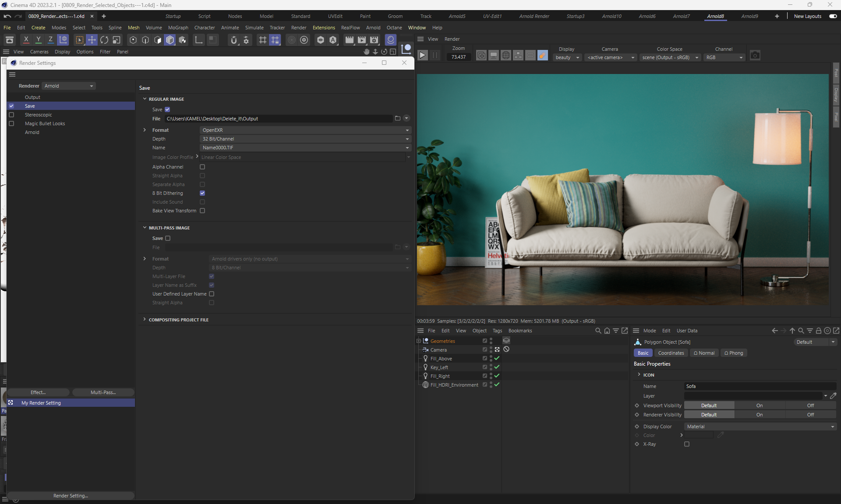841x504 pixels.
Task: Open the Renderer Arnold dropdown
Action: coord(69,86)
